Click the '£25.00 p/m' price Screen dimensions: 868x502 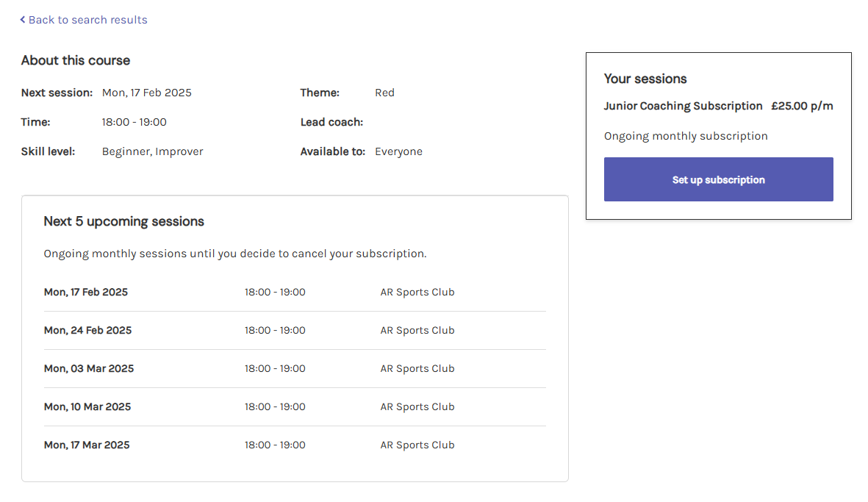coord(802,106)
